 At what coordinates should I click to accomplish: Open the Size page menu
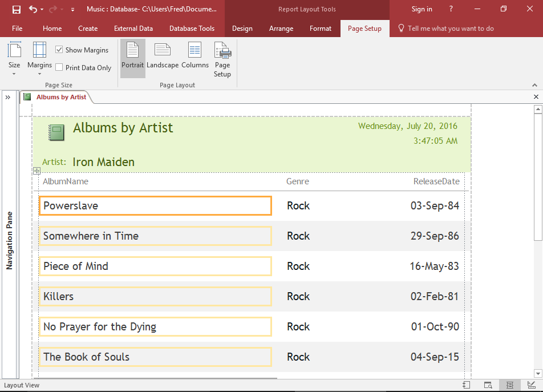point(14,59)
